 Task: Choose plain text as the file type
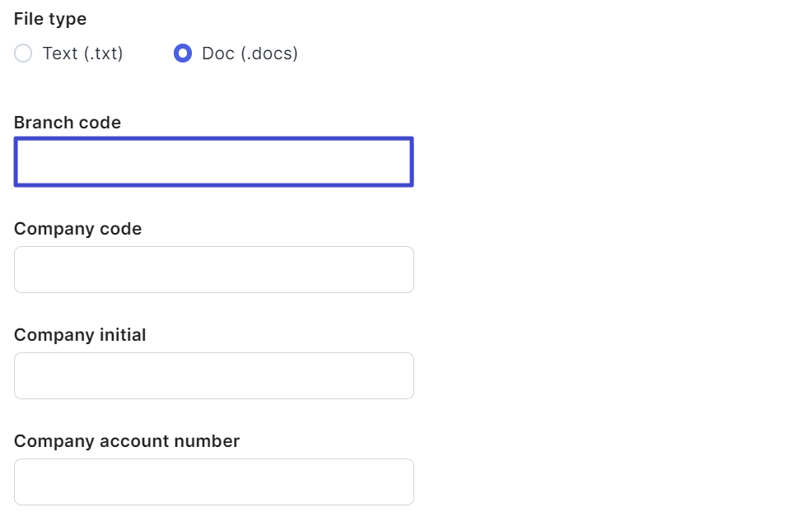point(24,54)
